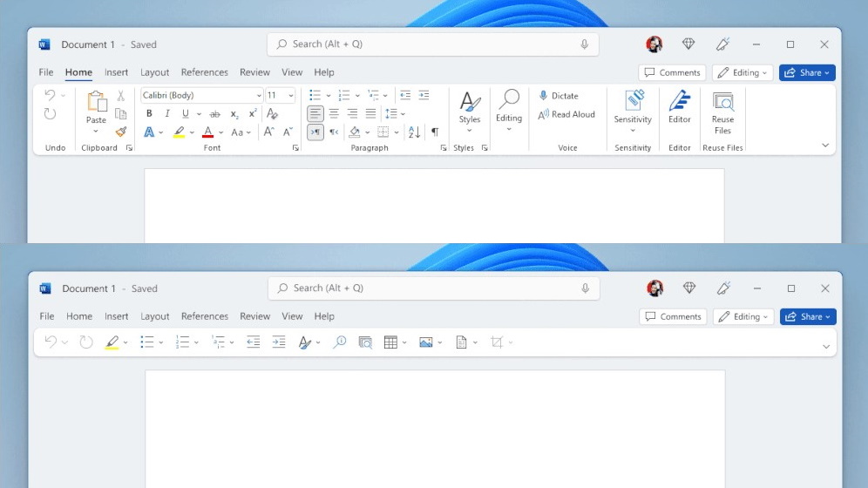Viewport: 868px width, 488px height.
Task: Toggle Show/Hide paragraph marks in top window
Action: (435, 132)
